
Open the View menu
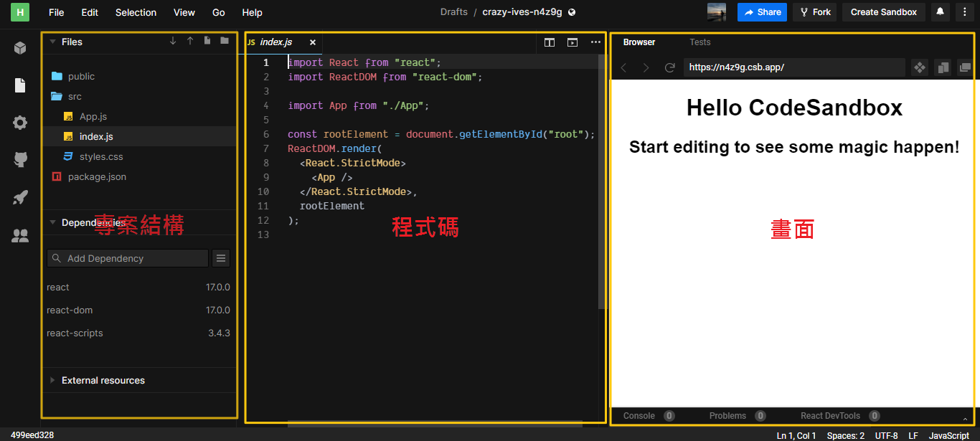coord(184,12)
